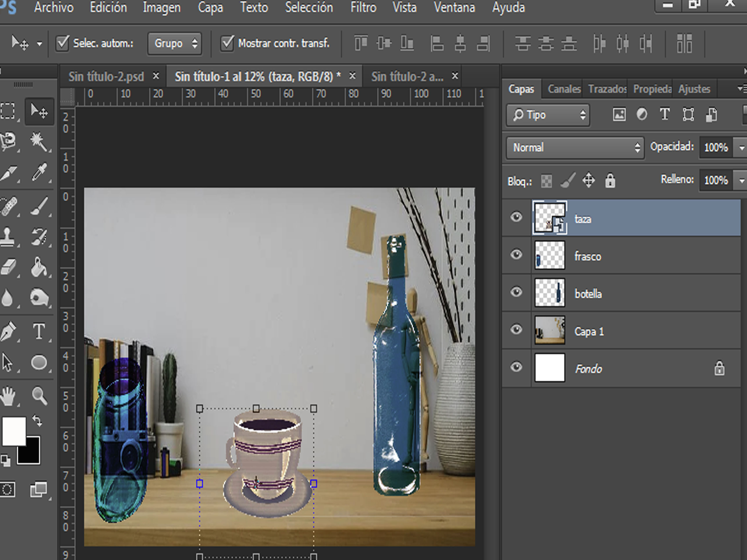Viewport: 747px width, 560px height.
Task: Open the Filtro menu
Action: [x=363, y=7]
